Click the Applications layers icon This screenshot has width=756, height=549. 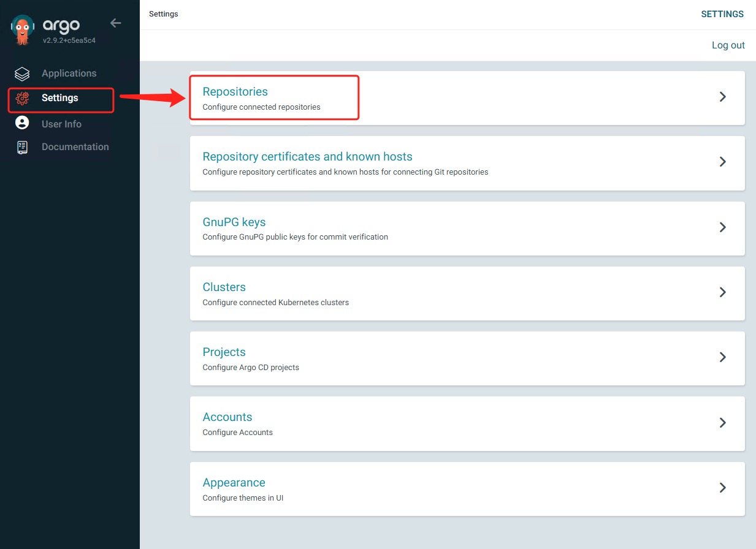pos(22,74)
